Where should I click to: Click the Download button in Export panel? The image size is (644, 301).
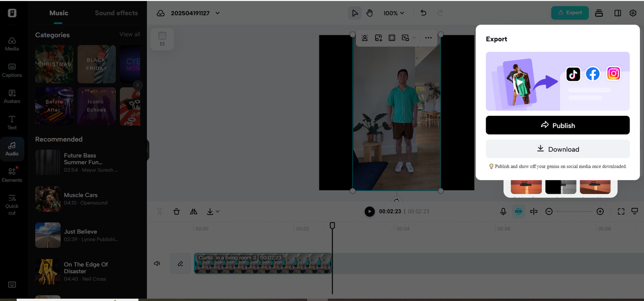(557, 149)
